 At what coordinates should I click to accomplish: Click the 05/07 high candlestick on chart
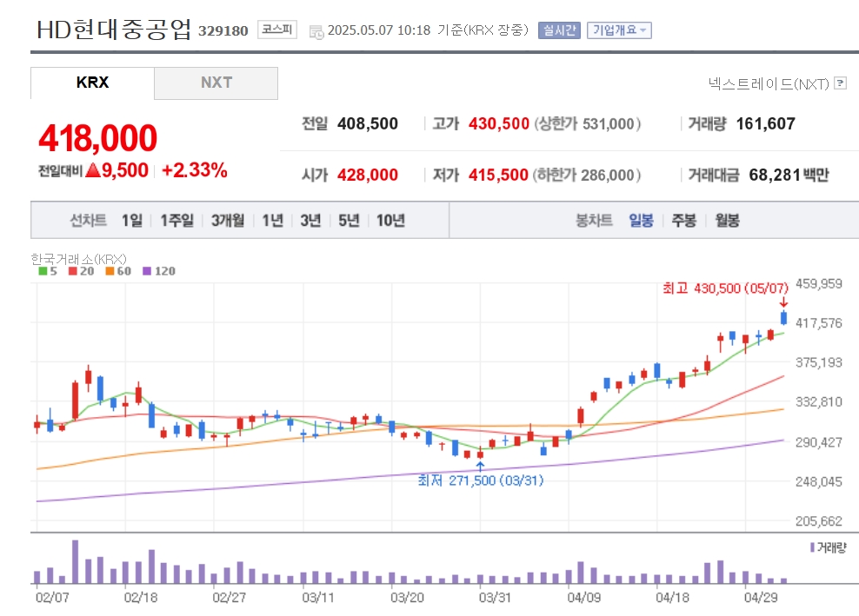[x=784, y=318]
